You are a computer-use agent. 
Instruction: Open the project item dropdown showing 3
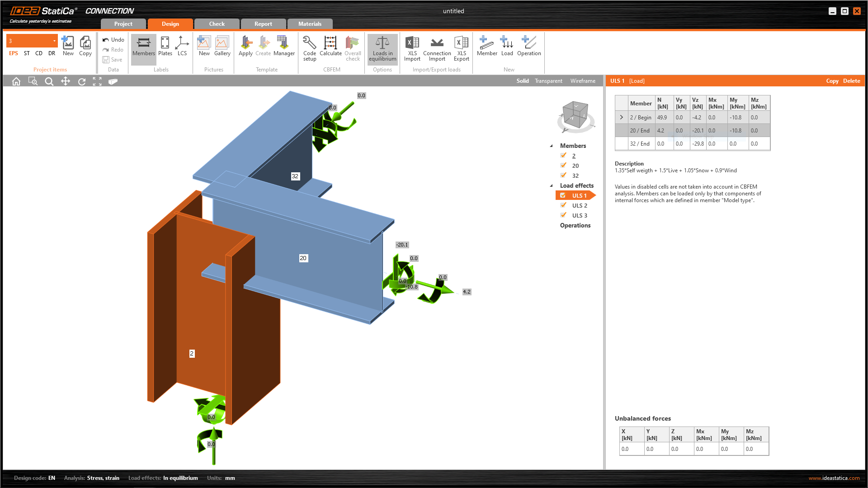54,41
